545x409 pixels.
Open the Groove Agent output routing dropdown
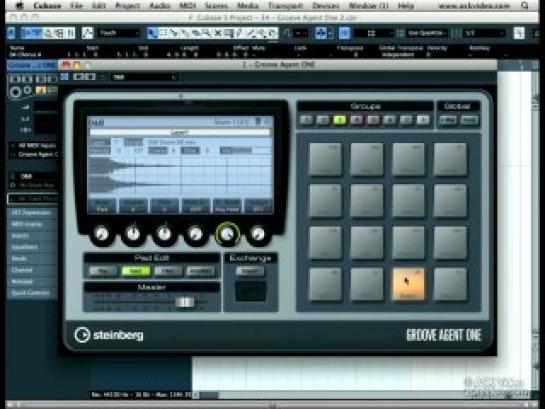34,154
